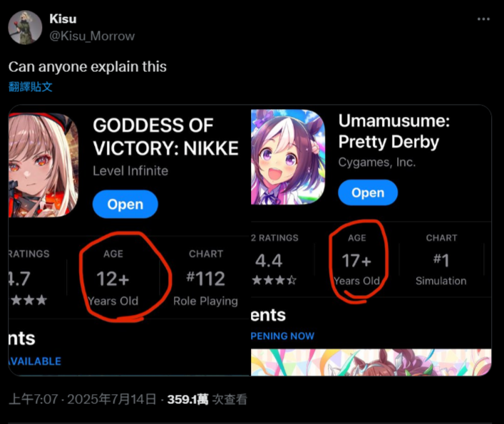Open the #1 Simulation chart entry
504x424 pixels.
[x=441, y=260]
